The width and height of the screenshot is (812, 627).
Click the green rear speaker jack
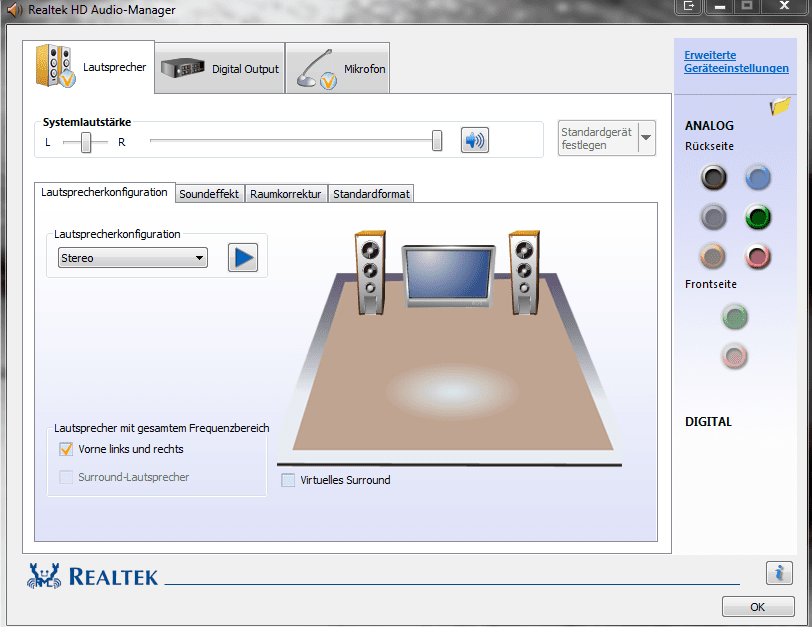[758, 217]
